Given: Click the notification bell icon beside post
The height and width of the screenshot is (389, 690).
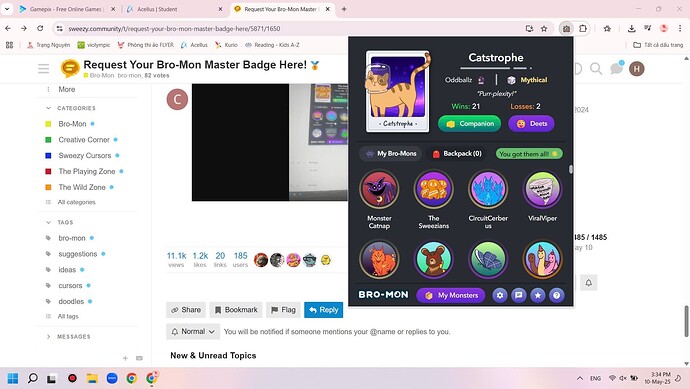Looking at the screenshot, I should [588, 283].
